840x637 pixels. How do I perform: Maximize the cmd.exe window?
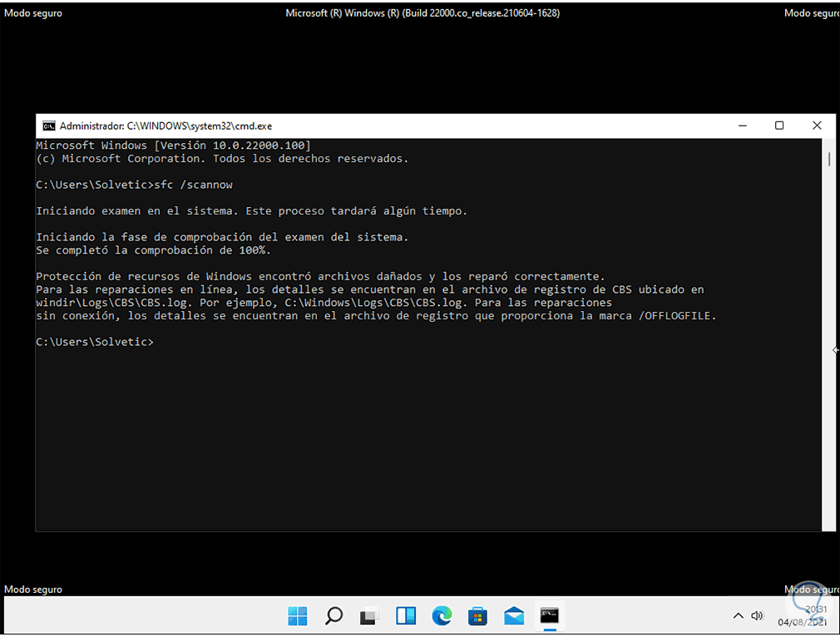pyautogui.click(x=779, y=126)
